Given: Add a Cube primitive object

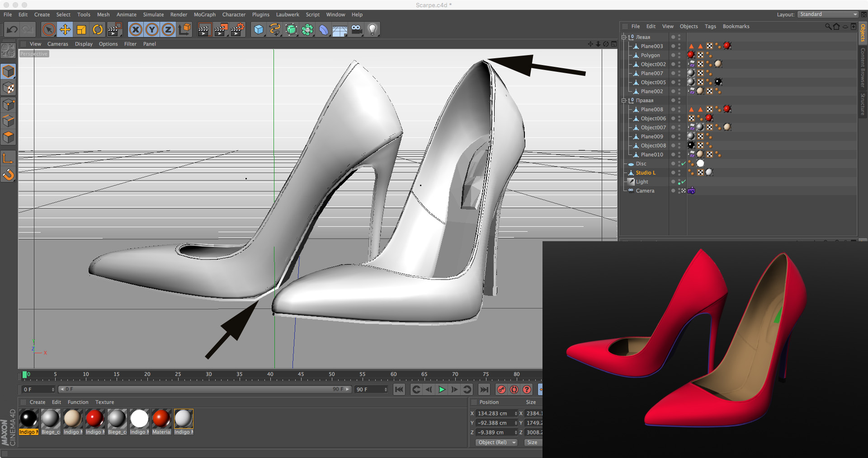Looking at the screenshot, I should (259, 30).
